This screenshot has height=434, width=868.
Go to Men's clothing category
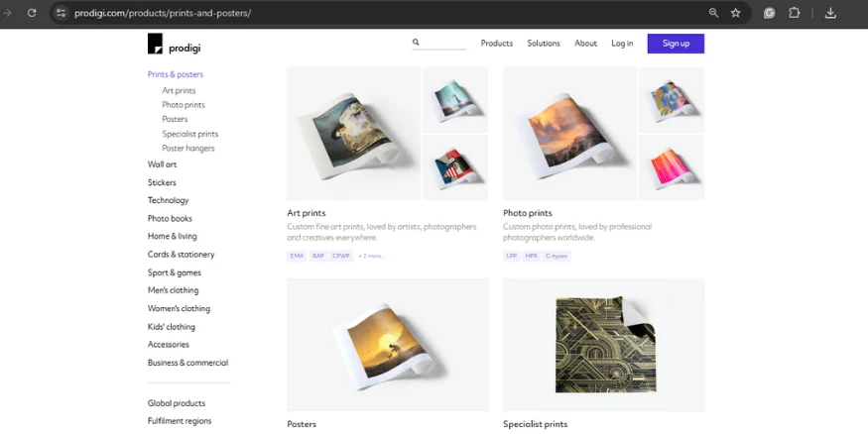coord(173,290)
